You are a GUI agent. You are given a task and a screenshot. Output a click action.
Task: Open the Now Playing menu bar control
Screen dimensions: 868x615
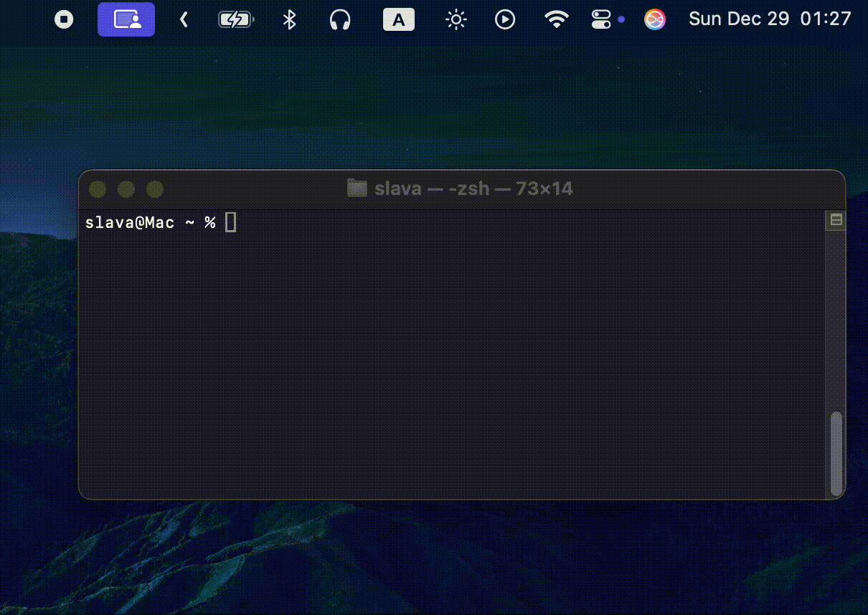pos(505,19)
